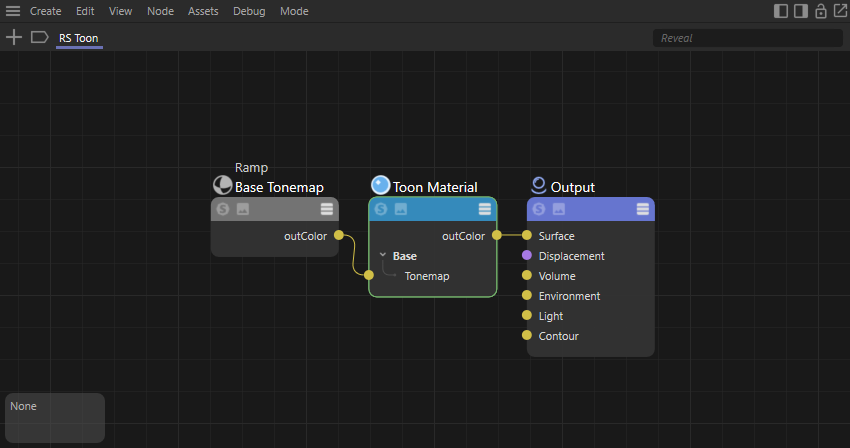This screenshot has height=448, width=850.
Task: Open the Assets menu
Action: (203, 11)
